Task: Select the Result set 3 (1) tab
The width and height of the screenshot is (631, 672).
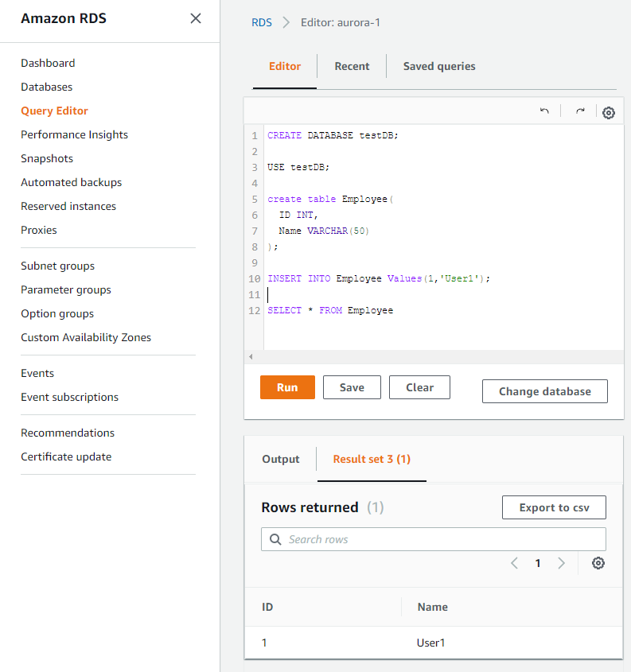Action: [372, 459]
